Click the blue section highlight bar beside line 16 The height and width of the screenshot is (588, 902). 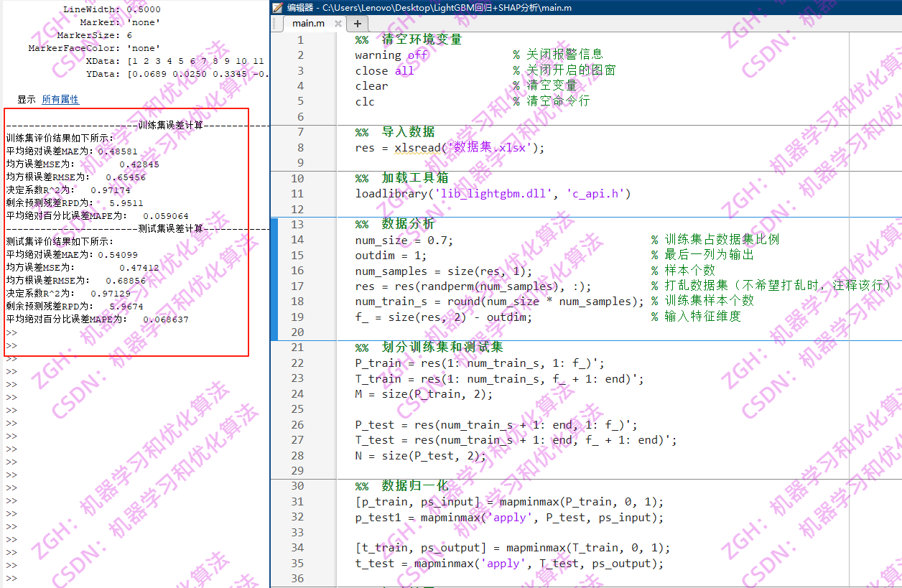tap(274, 271)
